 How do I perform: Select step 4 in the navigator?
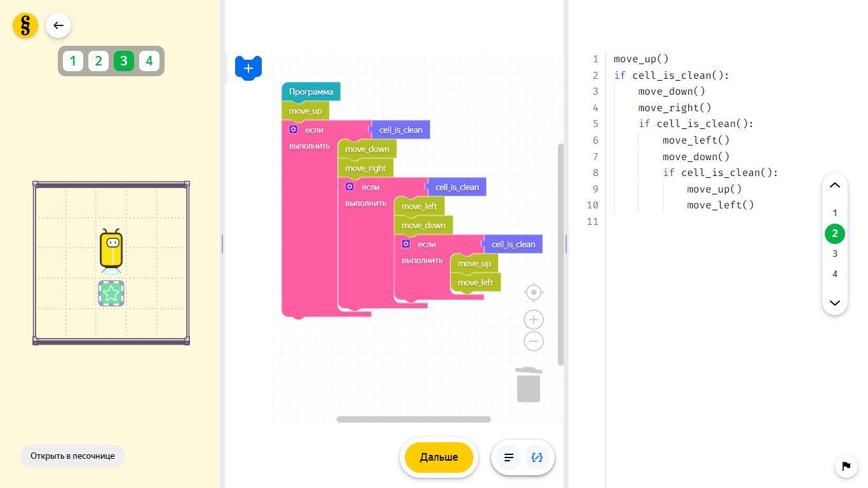(835, 274)
